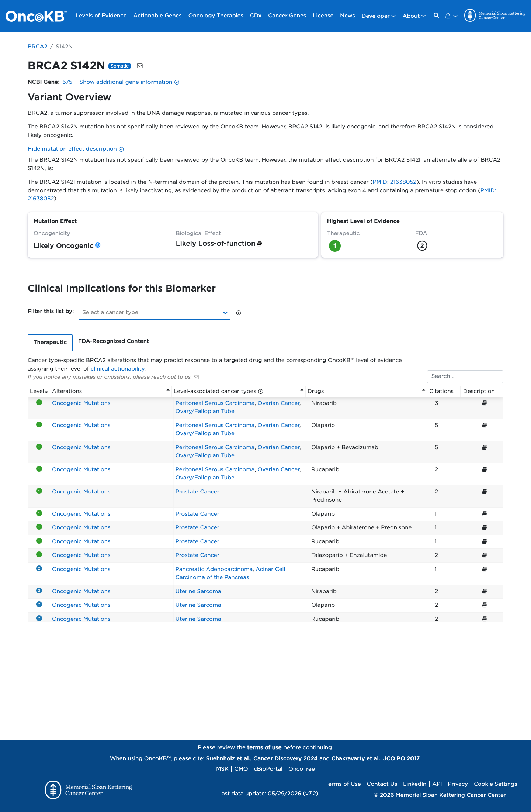Screen dimensions: 531x812
Task: Open NCBI Gene 675 link
Action: point(67,82)
